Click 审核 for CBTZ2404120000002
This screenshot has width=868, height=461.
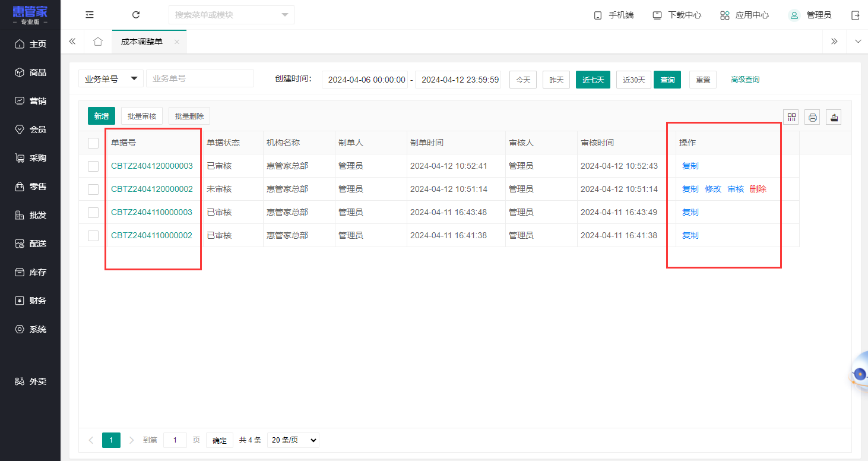click(736, 189)
